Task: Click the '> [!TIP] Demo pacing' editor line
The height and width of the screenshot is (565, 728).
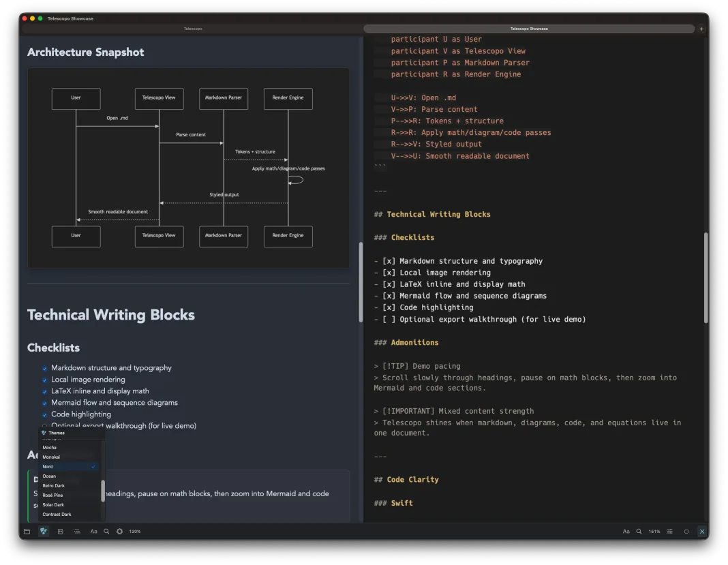Action: click(x=417, y=366)
